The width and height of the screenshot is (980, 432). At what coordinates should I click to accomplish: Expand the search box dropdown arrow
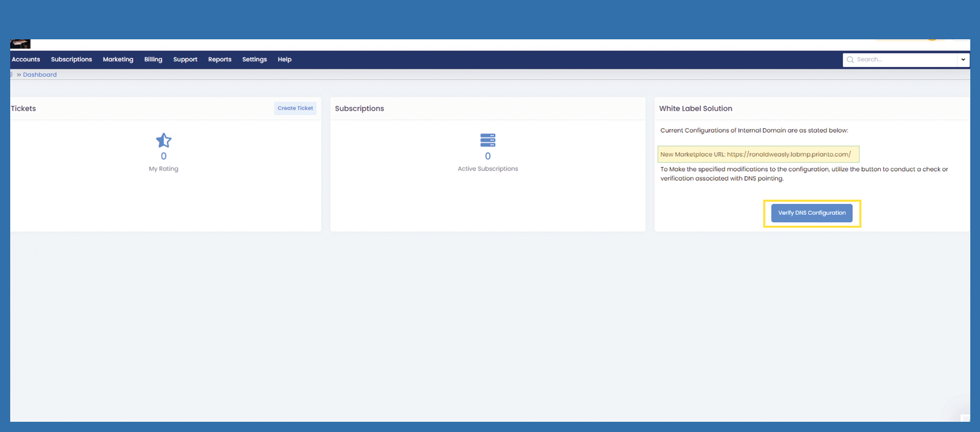[x=963, y=60]
